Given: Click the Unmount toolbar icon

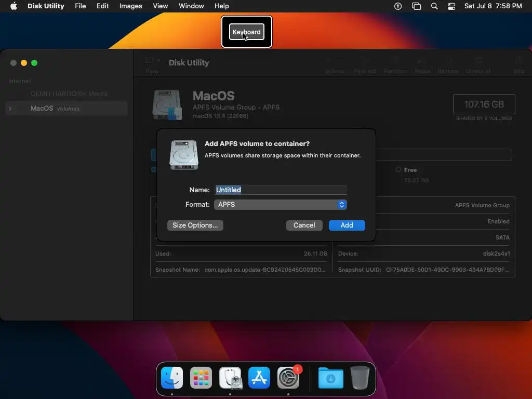Looking at the screenshot, I should pos(478,60).
